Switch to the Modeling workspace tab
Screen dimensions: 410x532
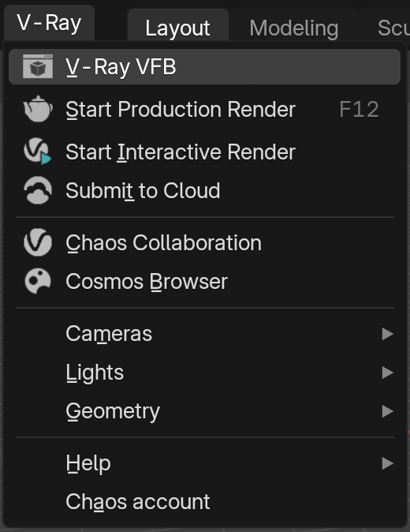coord(294,28)
